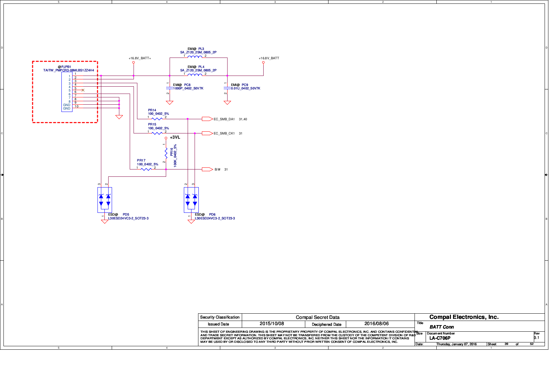Image resolution: width=555 pixels, height=392 pixels.
Task: Select the PL4 inductor coil symbol
Action: point(195,75)
